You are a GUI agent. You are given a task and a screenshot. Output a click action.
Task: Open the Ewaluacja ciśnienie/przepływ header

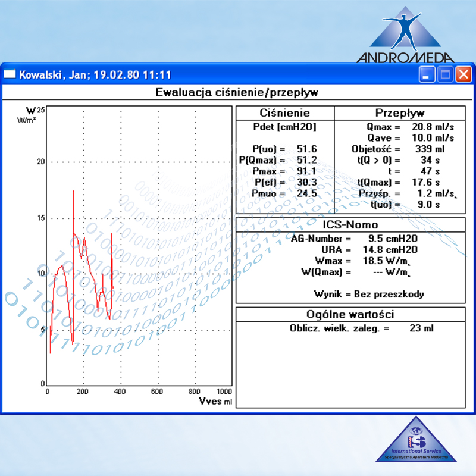click(x=238, y=92)
